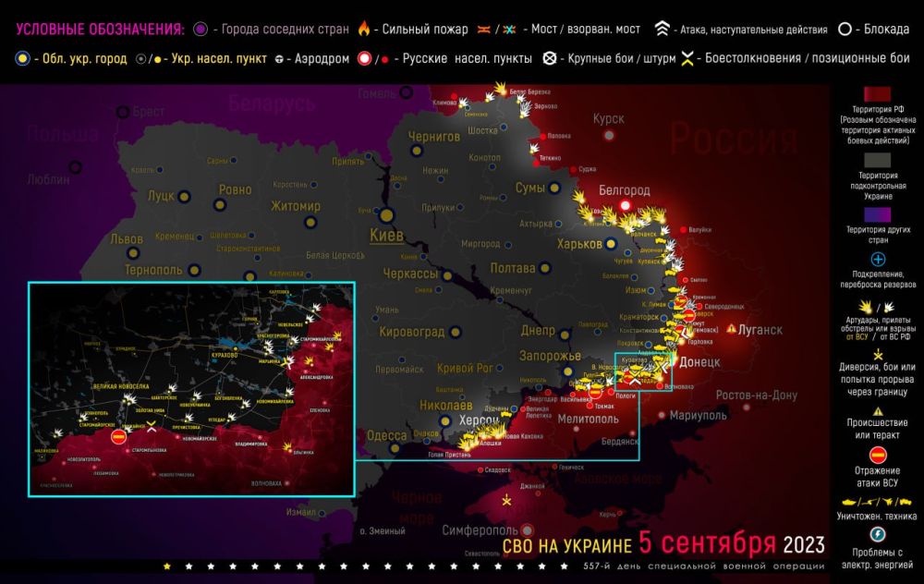Click the Симферополь city marker
This screenshot has height=584, width=924.
coord(528,529)
